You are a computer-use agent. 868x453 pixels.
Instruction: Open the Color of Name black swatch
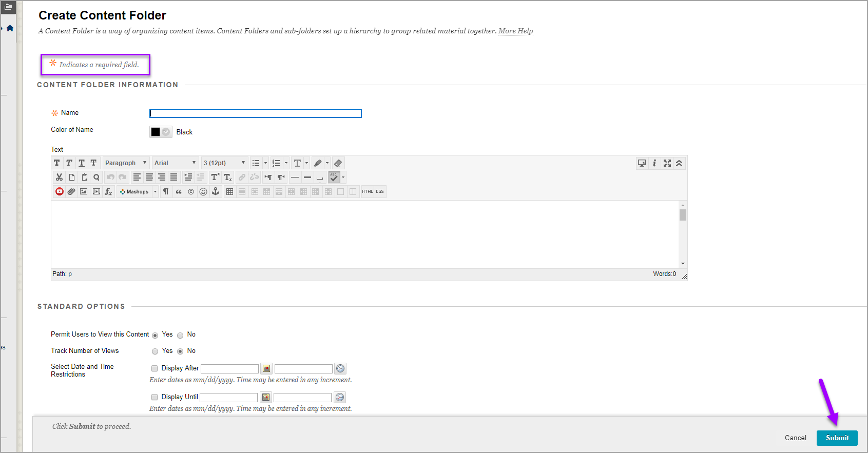[160, 132]
